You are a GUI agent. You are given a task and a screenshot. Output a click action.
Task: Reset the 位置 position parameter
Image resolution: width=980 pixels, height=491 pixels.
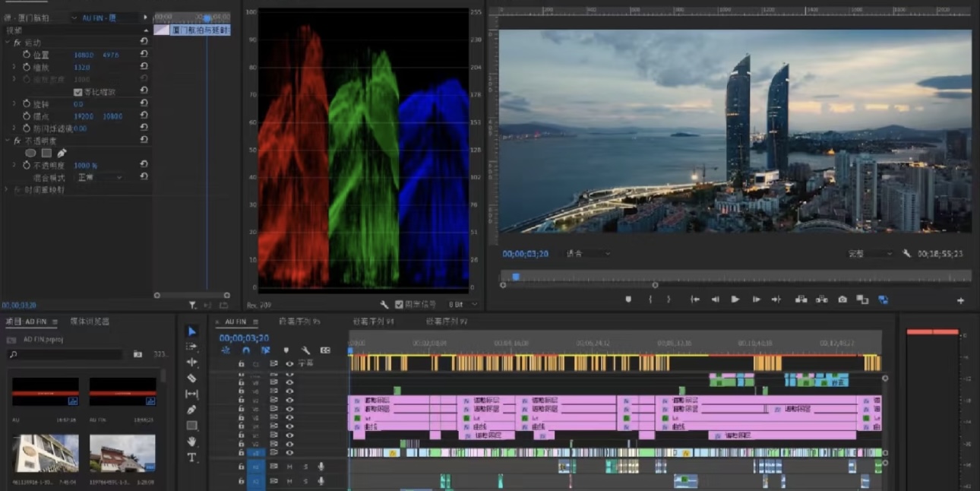click(x=144, y=55)
